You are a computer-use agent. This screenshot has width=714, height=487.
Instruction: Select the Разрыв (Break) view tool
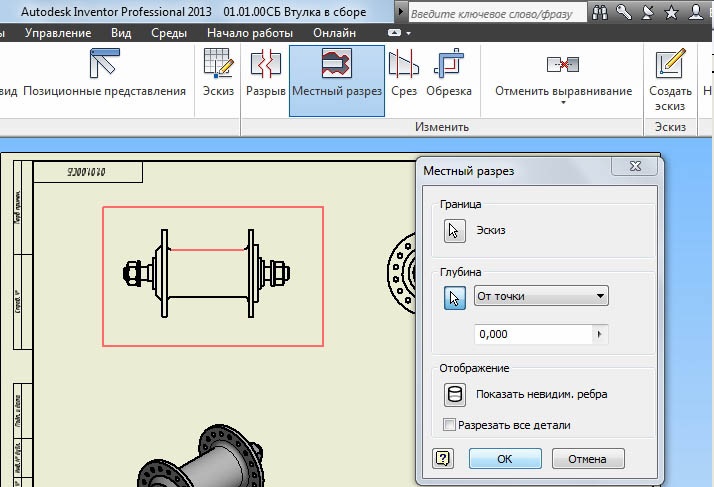tap(266, 79)
